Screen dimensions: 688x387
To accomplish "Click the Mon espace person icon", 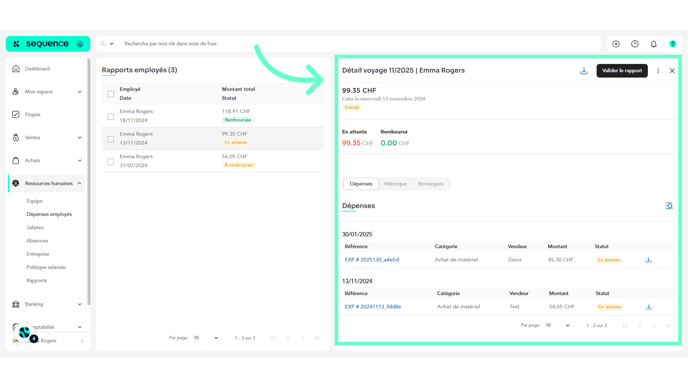I will click(x=16, y=91).
